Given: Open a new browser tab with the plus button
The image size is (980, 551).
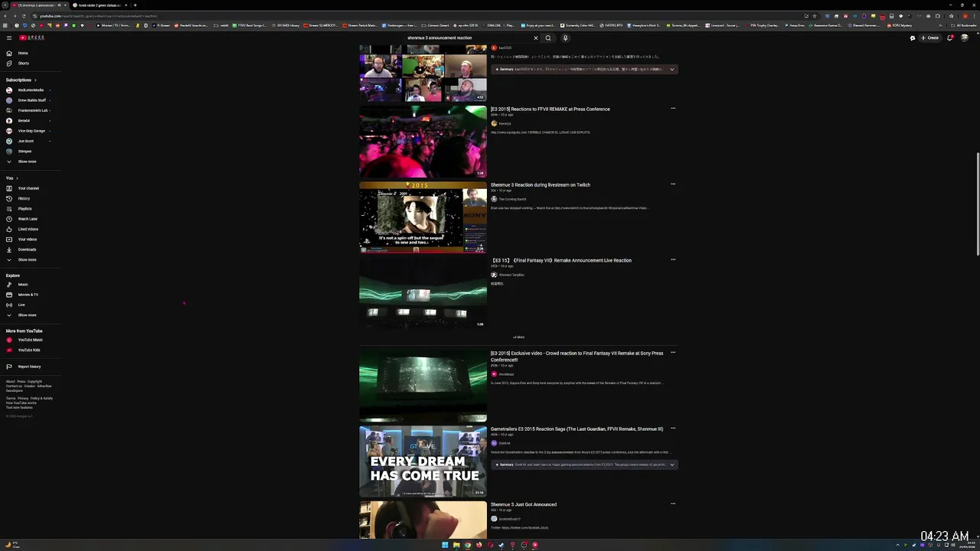Looking at the screenshot, I should pos(135,5).
